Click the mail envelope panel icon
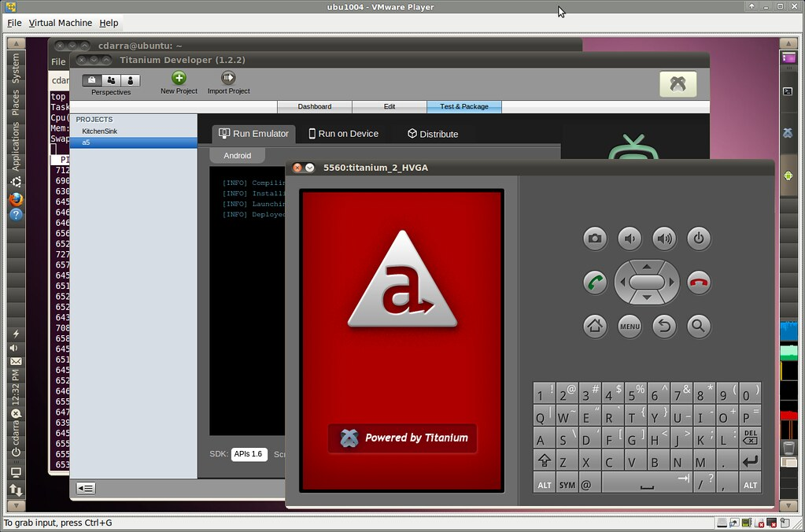This screenshot has width=805, height=532. 16,361
